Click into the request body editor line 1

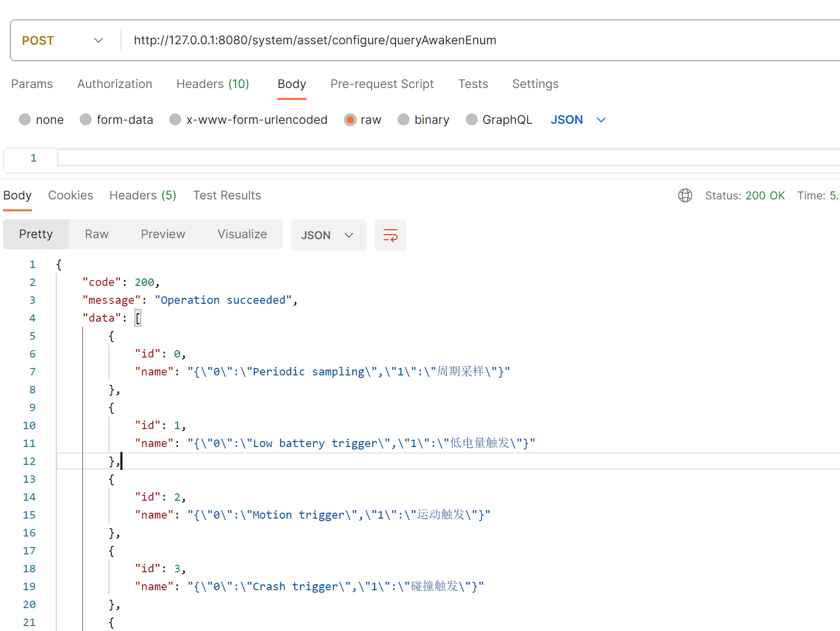tap(398, 158)
